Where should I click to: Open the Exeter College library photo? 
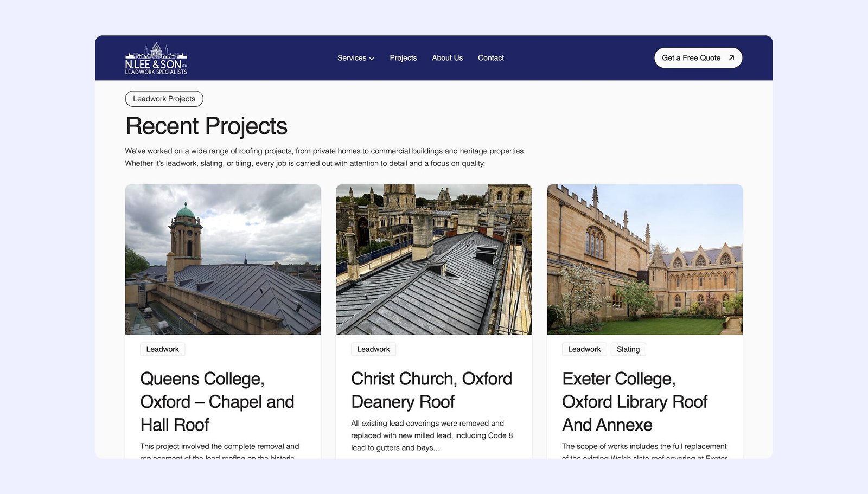pos(645,260)
